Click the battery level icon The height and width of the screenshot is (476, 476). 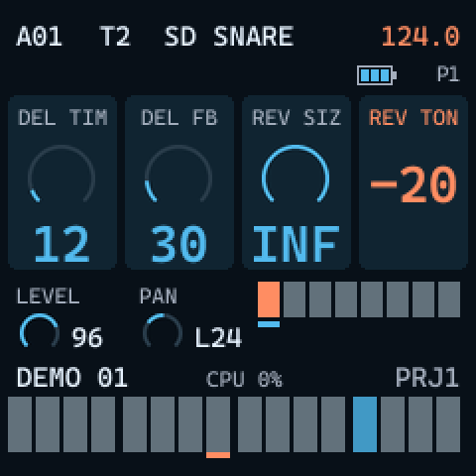[377, 75]
